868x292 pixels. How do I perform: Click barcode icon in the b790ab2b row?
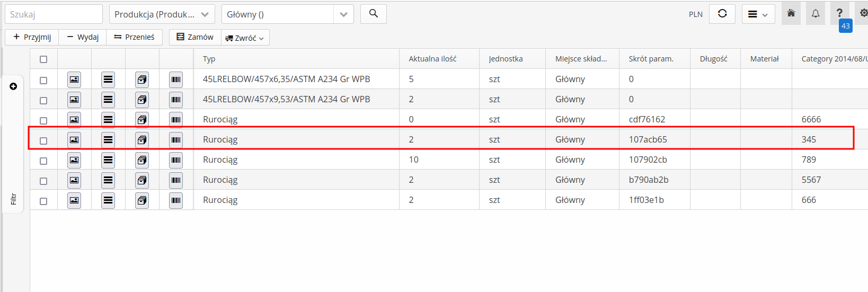176,180
